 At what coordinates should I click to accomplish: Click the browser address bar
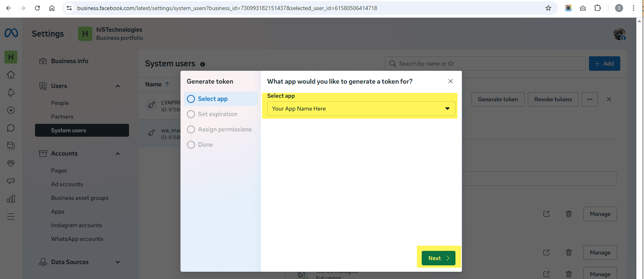point(310,8)
